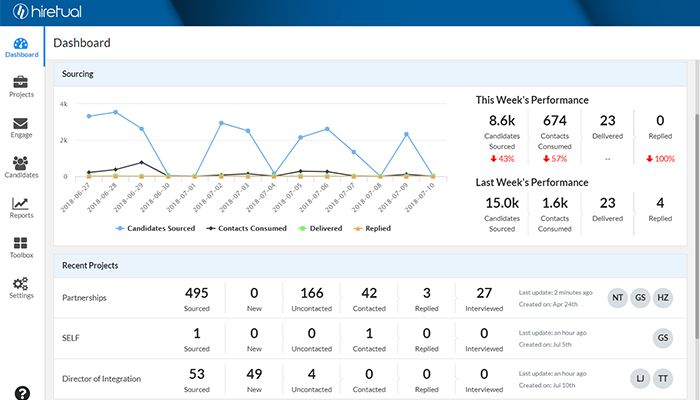700x400 pixels.
Task: Open the Director of Integration project
Action: pyautogui.click(x=101, y=379)
